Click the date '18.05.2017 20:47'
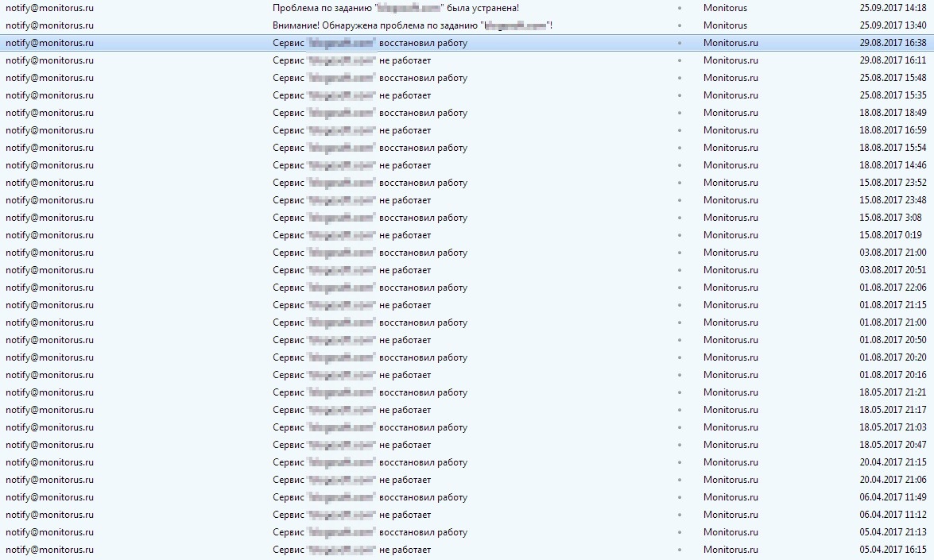The image size is (934, 560). (x=893, y=445)
